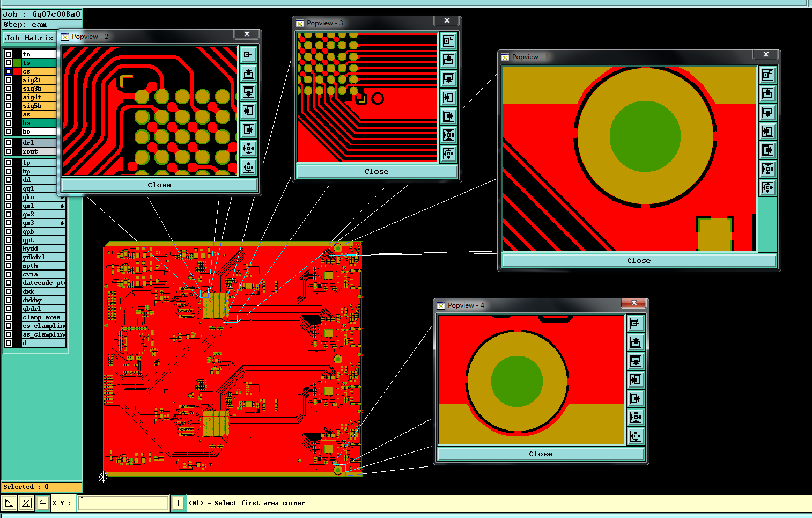Select the sig5b layer name
The image size is (812, 518).
pyautogui.click(x=39, y=106)
